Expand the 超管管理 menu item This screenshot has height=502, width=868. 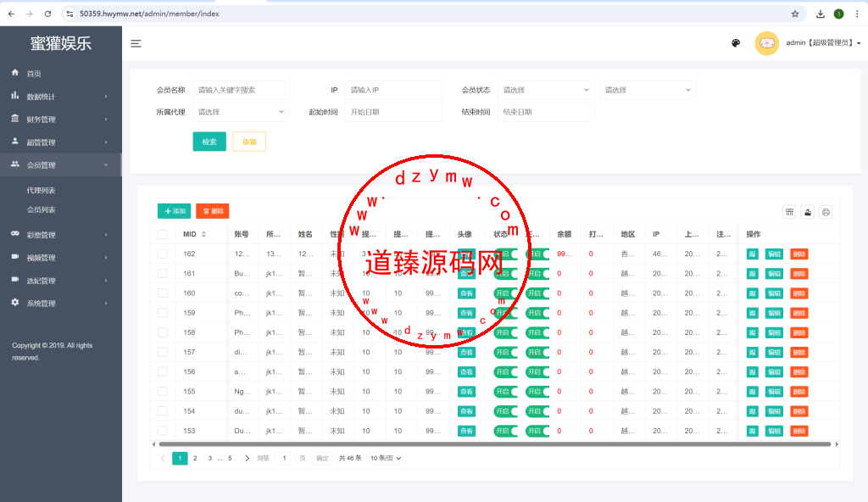point(61,142)
